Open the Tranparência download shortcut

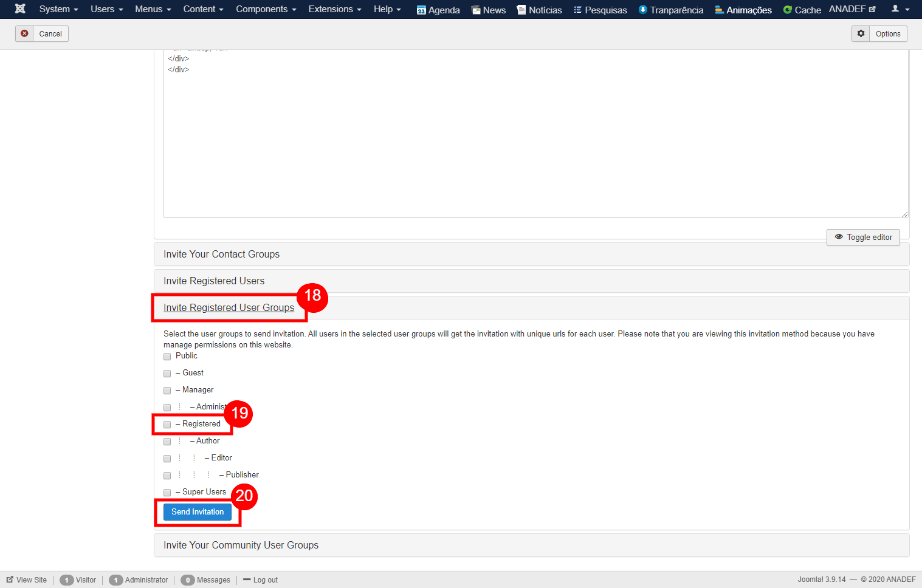point(671,10)
